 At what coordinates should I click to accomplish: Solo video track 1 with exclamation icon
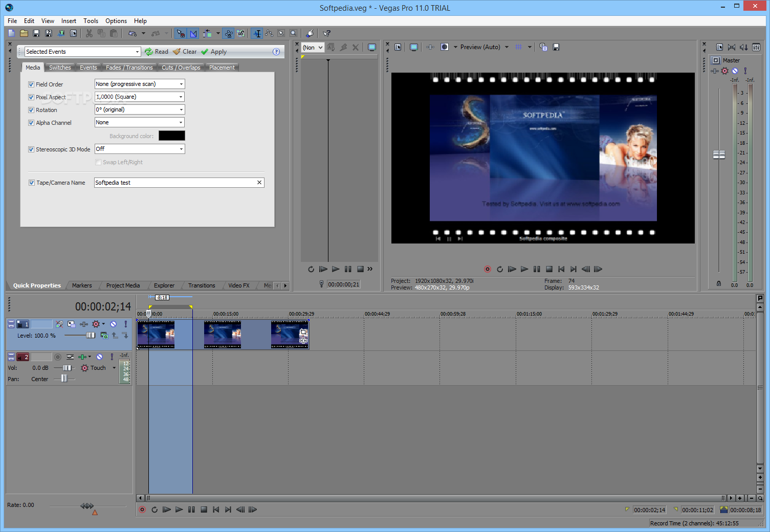[x=125, y=324]
